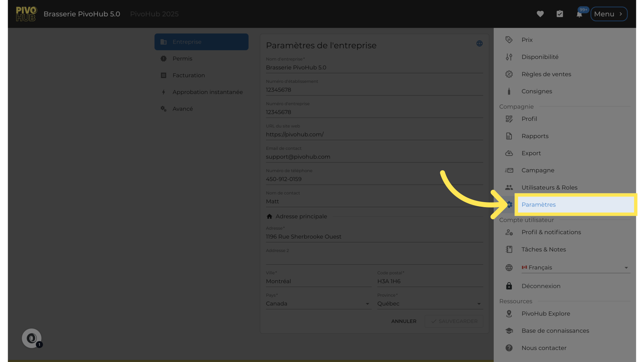Select the Entreprise settings tab

coord(201,42)
